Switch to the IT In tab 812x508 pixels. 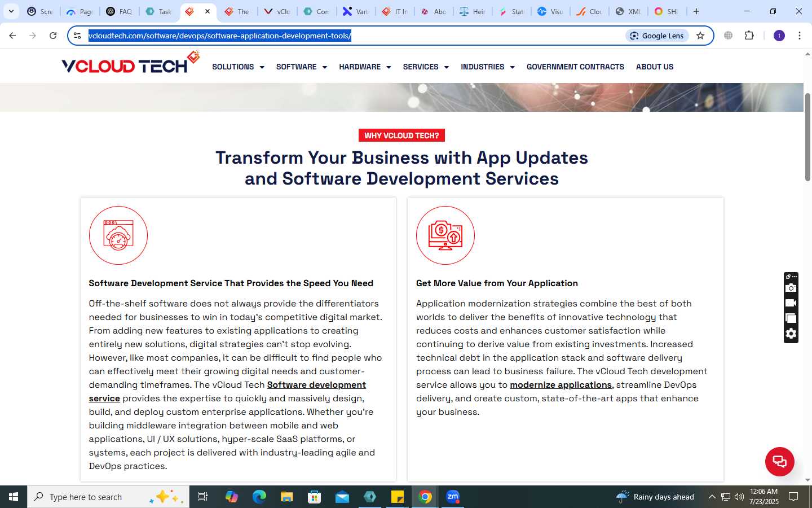point(395,11)
